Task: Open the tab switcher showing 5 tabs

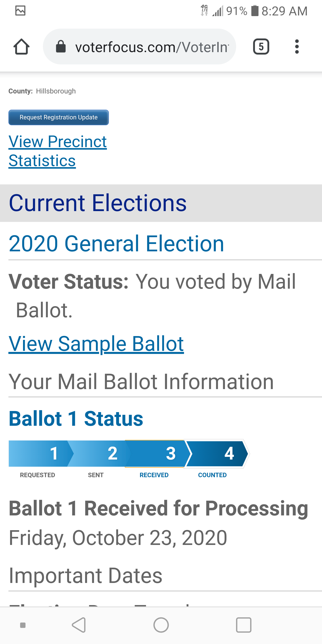Action: [x=261, y=47]
